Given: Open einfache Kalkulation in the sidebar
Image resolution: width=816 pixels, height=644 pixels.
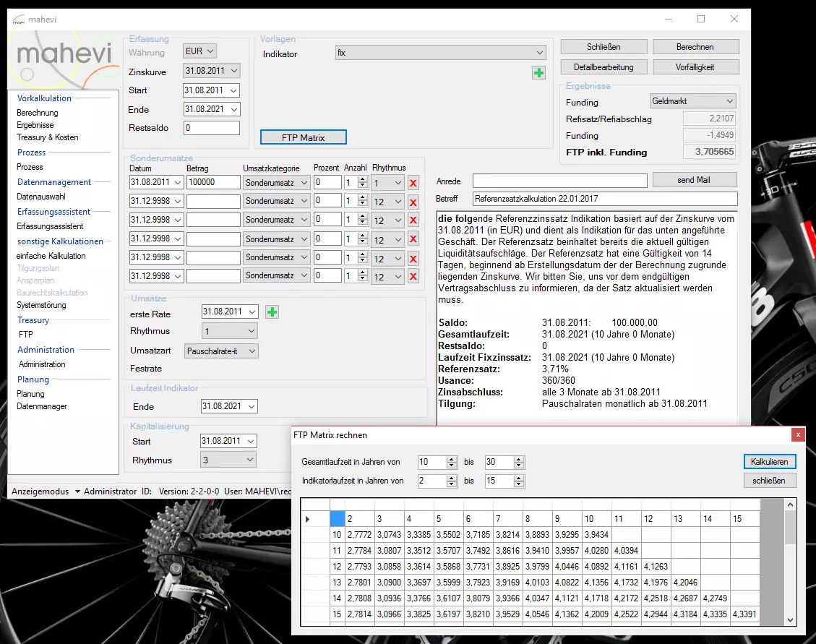Looking at the screenshot, I should [51, 256].
